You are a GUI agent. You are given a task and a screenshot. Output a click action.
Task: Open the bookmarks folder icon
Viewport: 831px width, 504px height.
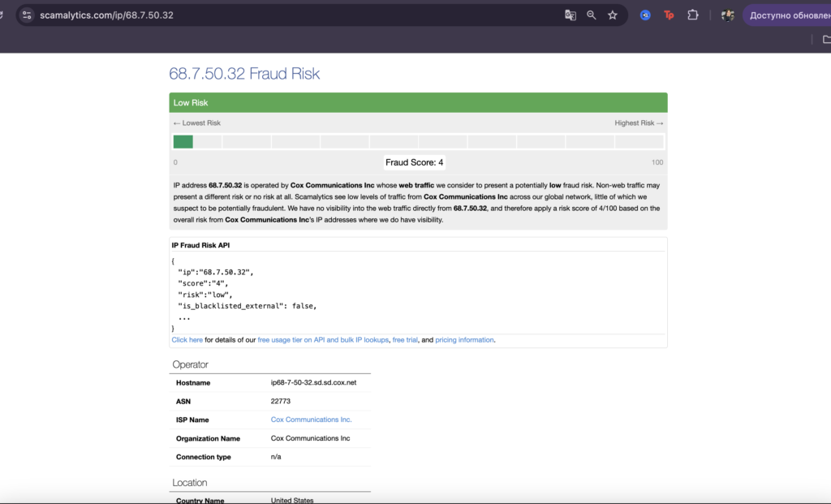coord(826,39)
